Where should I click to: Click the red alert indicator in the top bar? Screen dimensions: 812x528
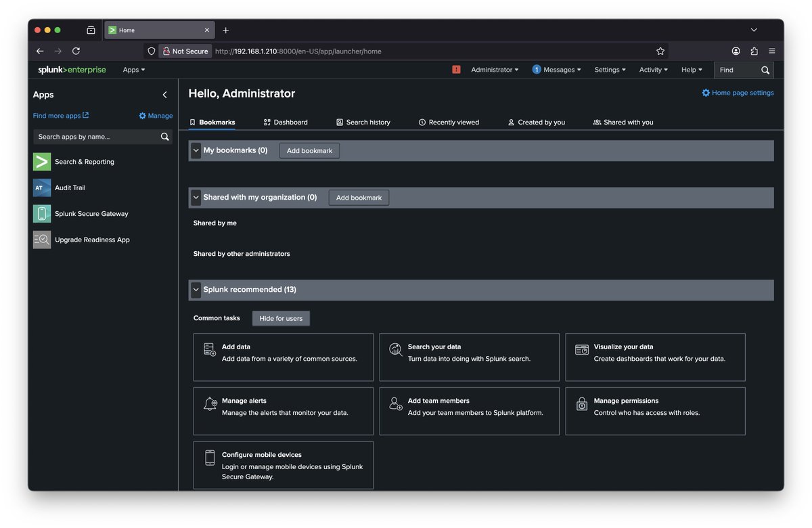pos(456,70)
